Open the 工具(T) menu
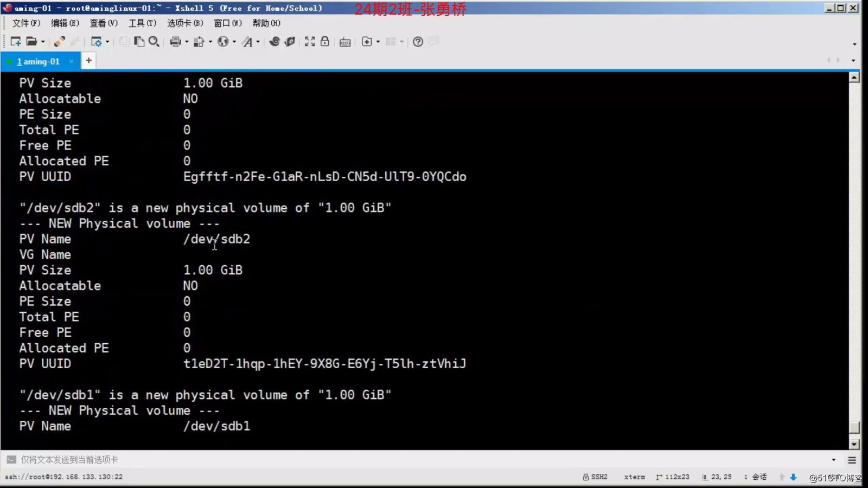This screenshot has height=488, width=868. point(142,23)
